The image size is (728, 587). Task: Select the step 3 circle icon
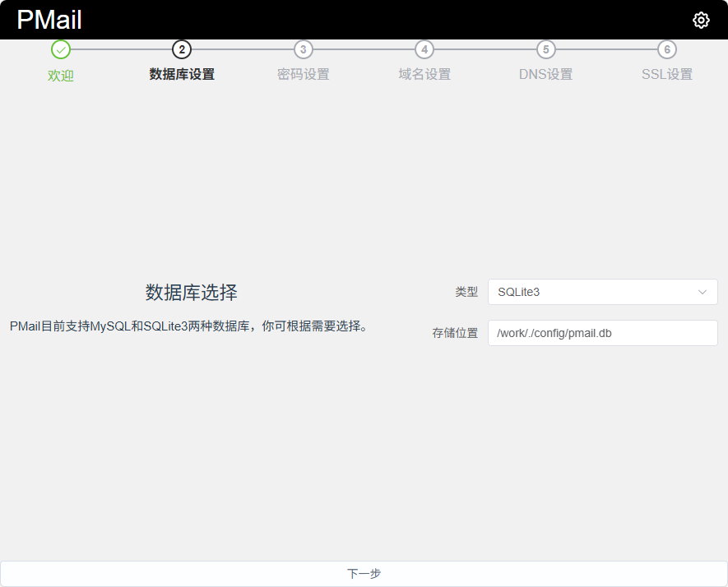tap(303, 49)
